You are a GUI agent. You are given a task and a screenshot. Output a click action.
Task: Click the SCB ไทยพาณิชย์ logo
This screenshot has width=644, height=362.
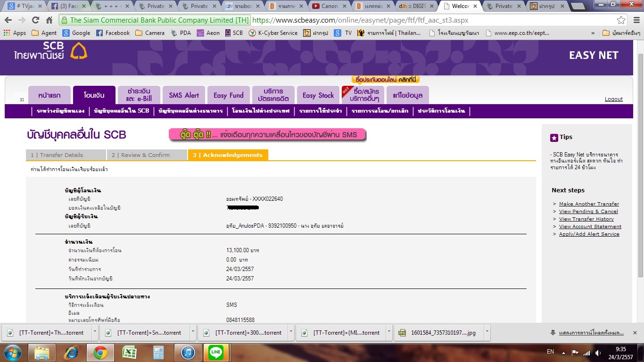coord(50,51)
